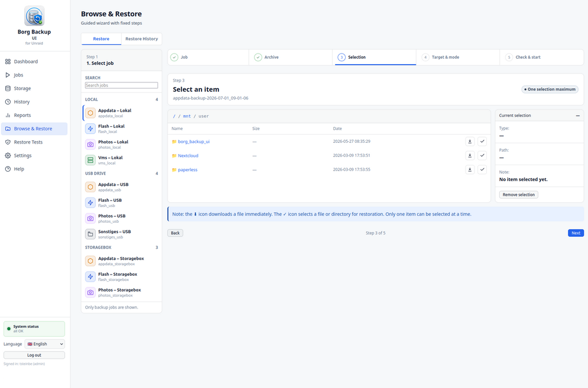588x388 pixels.
Task: Mark borg_backup_ui with the checkmark icon
Action: [x=482, y=141]
